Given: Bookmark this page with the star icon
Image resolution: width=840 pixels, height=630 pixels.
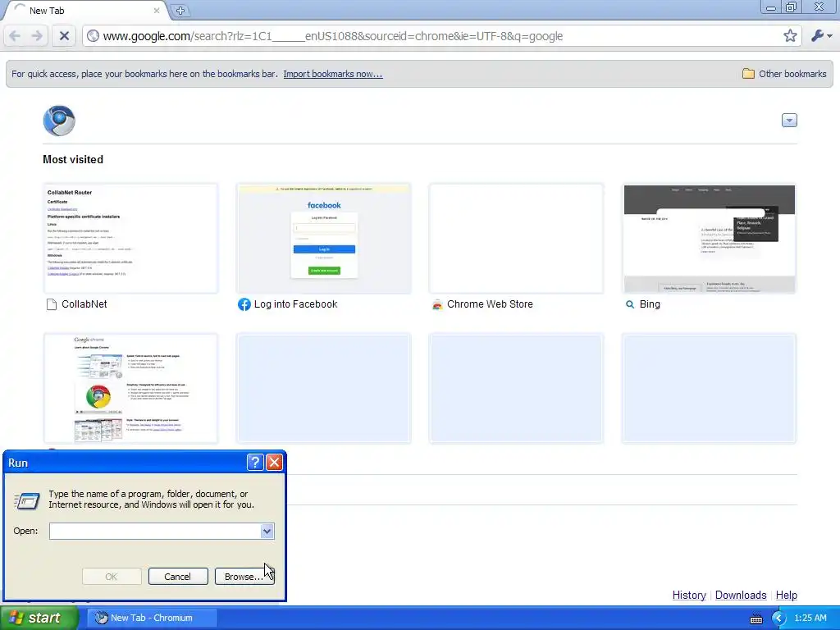Looking at the screenshot, I should [x=790, y=36].
